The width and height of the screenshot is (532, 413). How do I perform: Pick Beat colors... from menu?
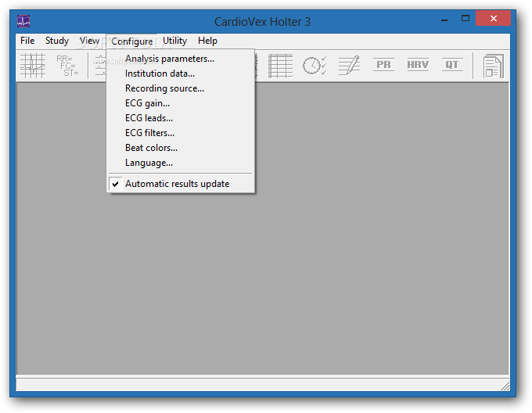pos(181,148)
